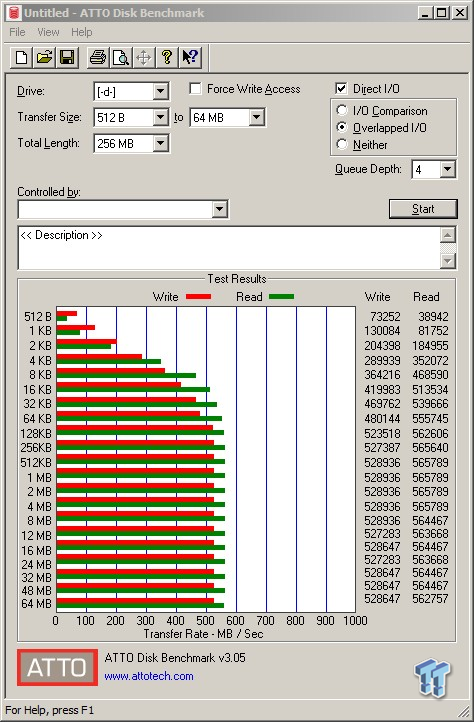The height and width of the screenshot is (722, 474).
Task: Open a saved benchmark file icon
Action: [x=44, y=58]
